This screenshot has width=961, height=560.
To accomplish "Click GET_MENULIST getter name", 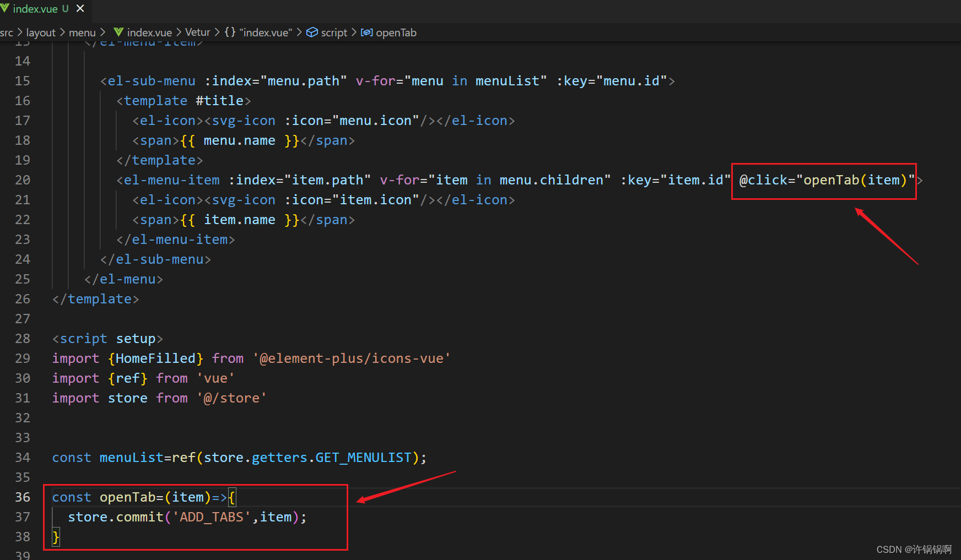I will pyautogui.click(x=363, y=458).
